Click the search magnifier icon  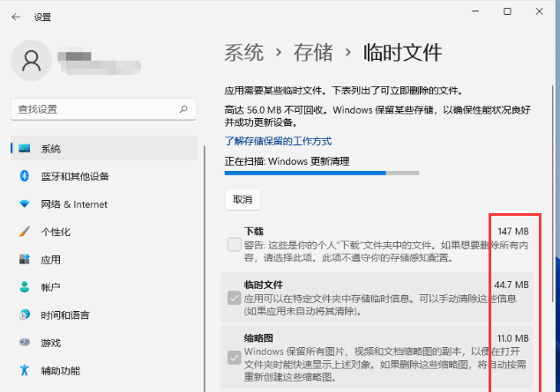[x=184, y=108]
